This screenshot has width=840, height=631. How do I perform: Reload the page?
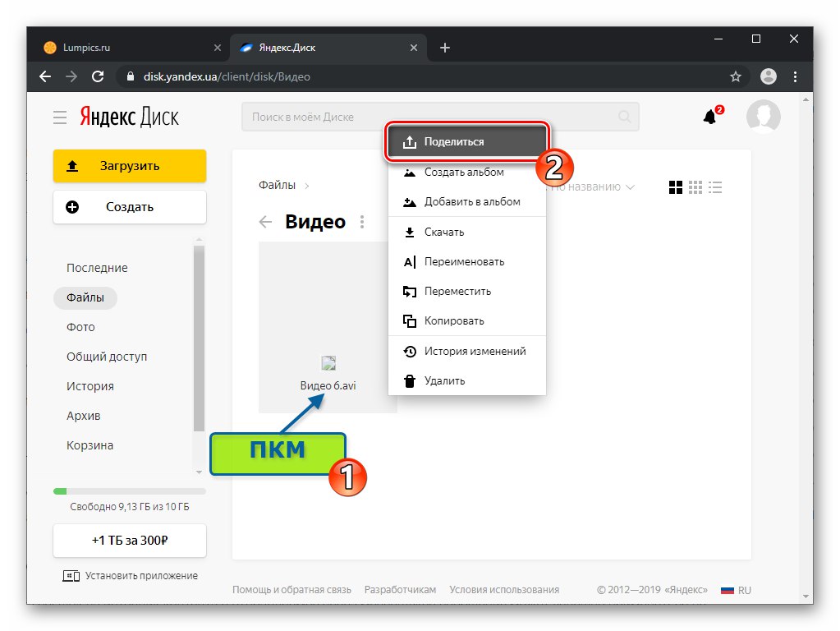click(x=98, y=76)
